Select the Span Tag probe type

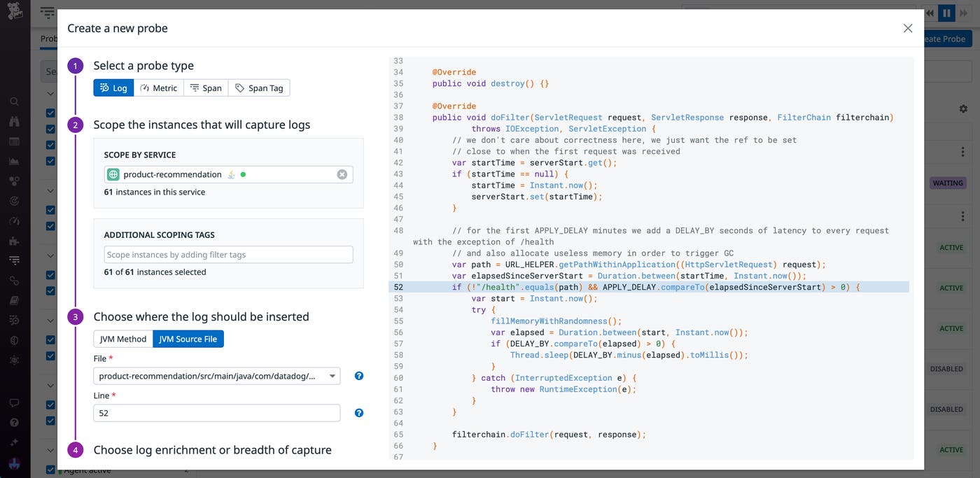pyautogui.click(x=259, y=88)
